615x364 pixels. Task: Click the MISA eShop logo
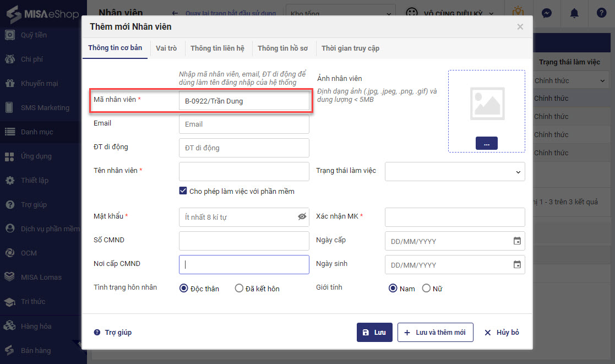pos(42,14)
